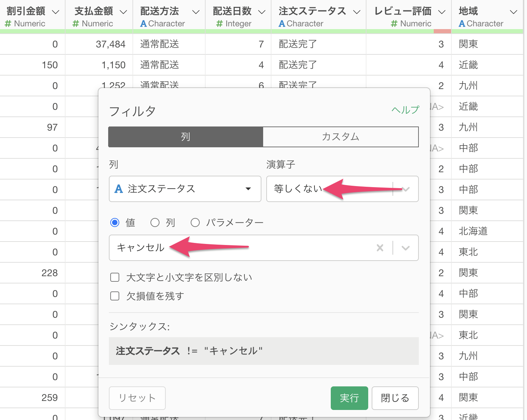The width and height of the screenshot is (527, 420).
Task: Select the 列 tab in filter dialog
Action: pyautogui.click(x=185, y=137)
